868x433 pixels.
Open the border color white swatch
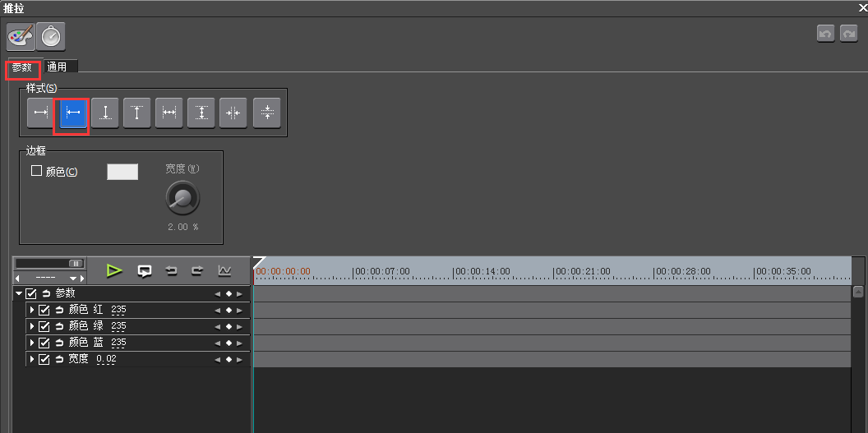[122, 172]
